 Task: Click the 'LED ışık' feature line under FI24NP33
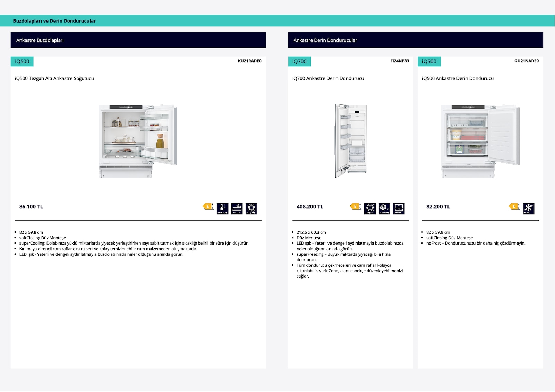point(350,246)
